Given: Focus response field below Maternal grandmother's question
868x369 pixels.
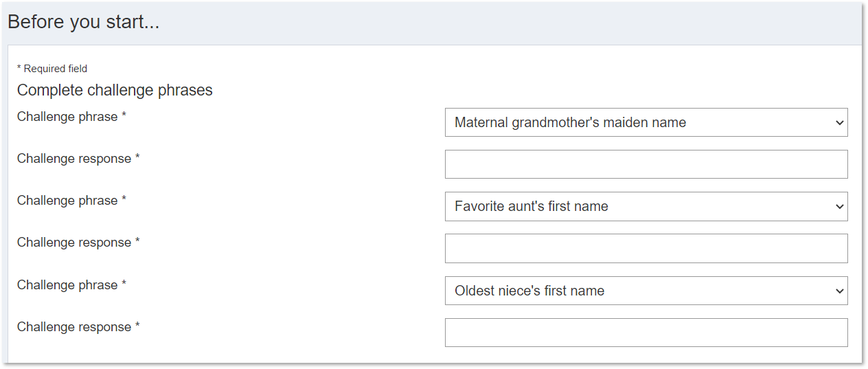Looking at the screenshot, I should click(646, 164).
